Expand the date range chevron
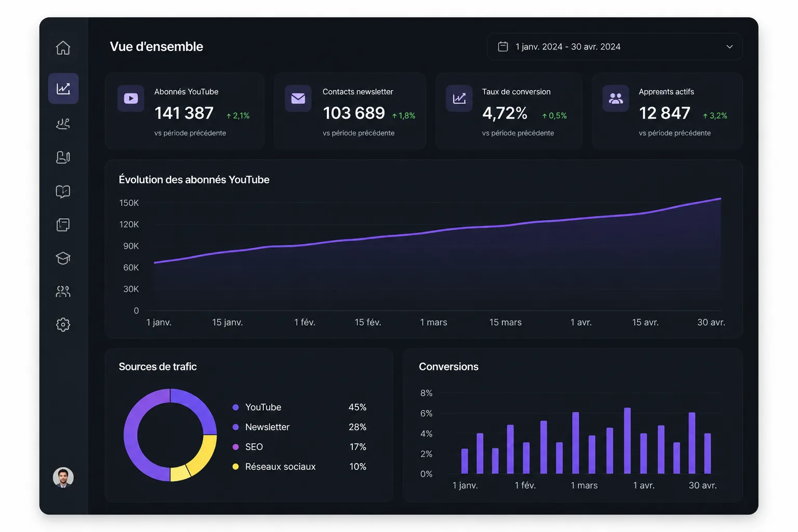The height and width of the screenshot is (532, 798). 729,47
